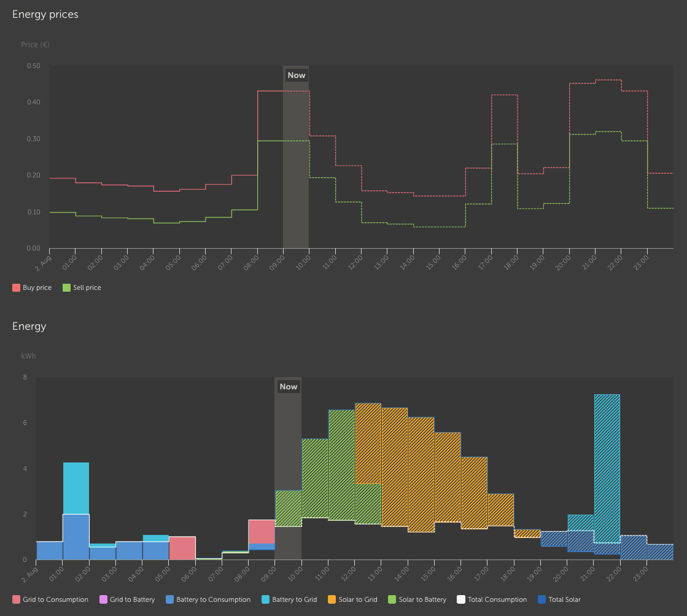Click the kWh axis label
Image resolution: width=687 pixels, height=616 pixels.
28,356
